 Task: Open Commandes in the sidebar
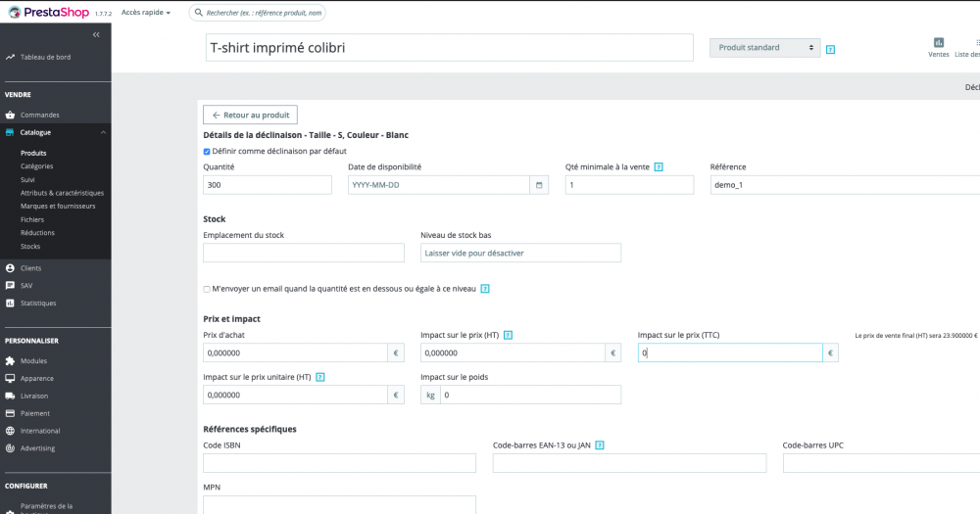coord(40,115)
